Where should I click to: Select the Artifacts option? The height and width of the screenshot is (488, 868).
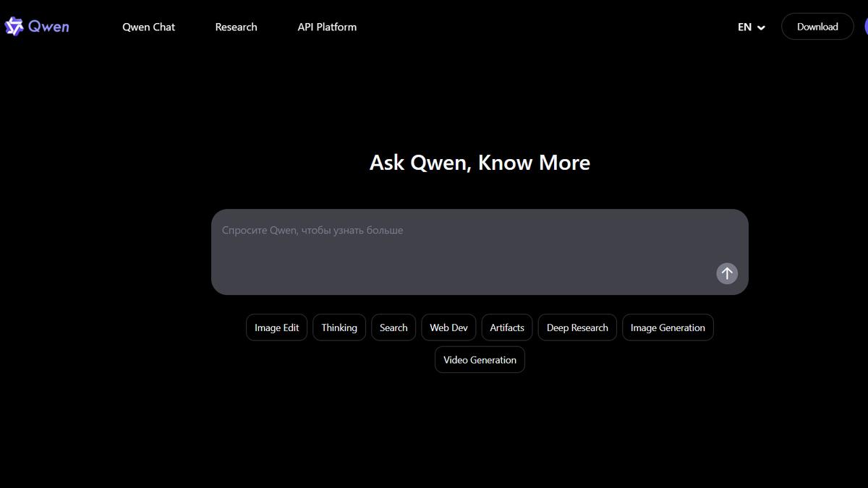506,327
